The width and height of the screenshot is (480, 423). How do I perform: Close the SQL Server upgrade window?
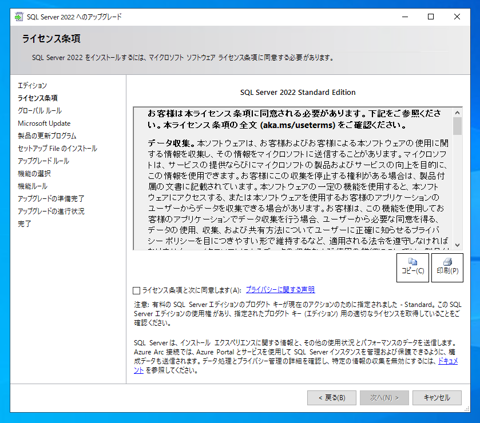tap(457, 17)
